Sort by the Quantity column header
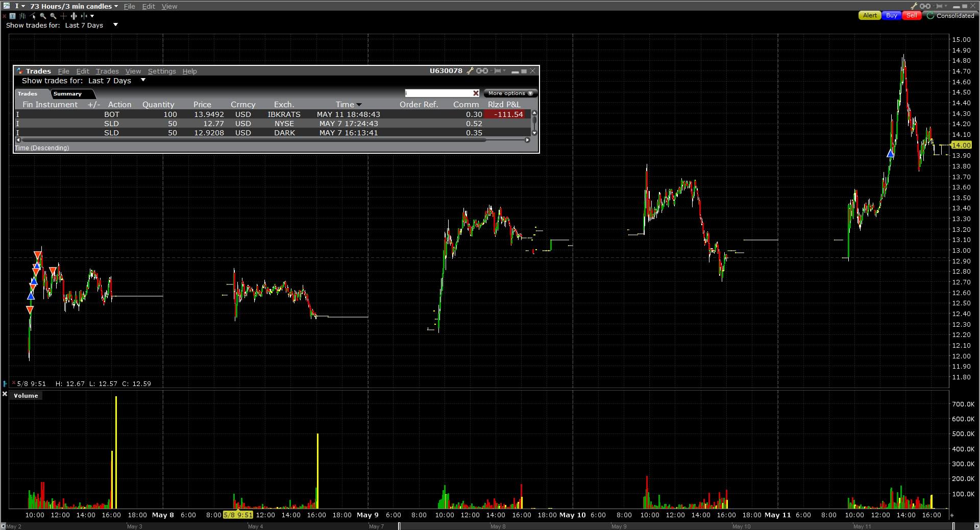 [158, 105]
